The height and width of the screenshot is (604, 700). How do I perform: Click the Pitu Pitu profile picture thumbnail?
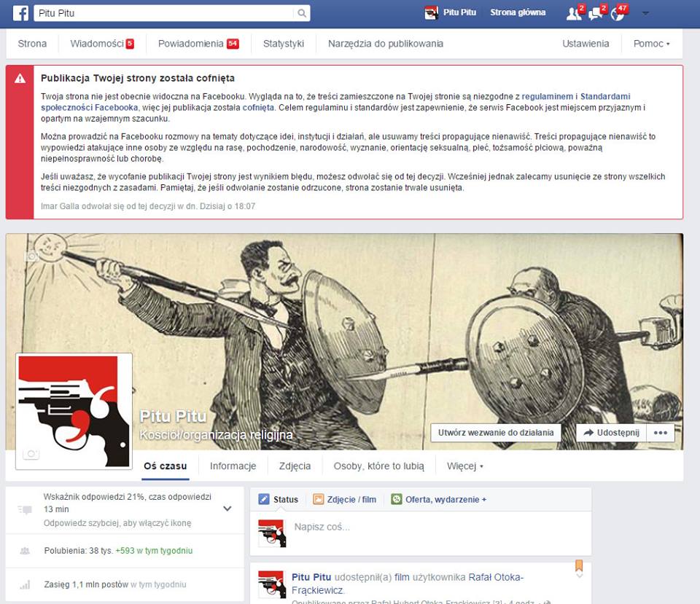click(74, 412)
